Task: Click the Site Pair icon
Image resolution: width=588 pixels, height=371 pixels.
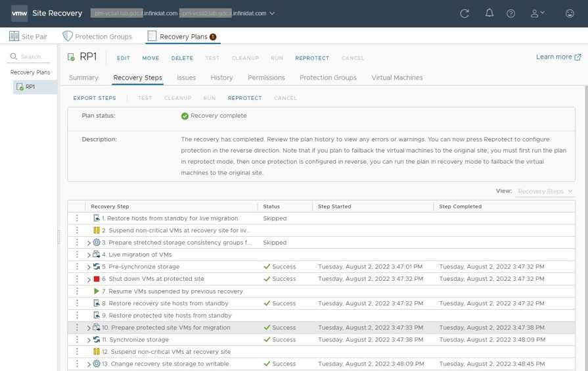Action: tap(14, 36)
